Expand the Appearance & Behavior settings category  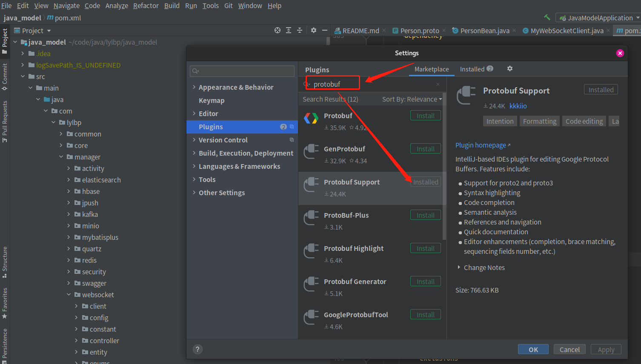click(194, 87)
